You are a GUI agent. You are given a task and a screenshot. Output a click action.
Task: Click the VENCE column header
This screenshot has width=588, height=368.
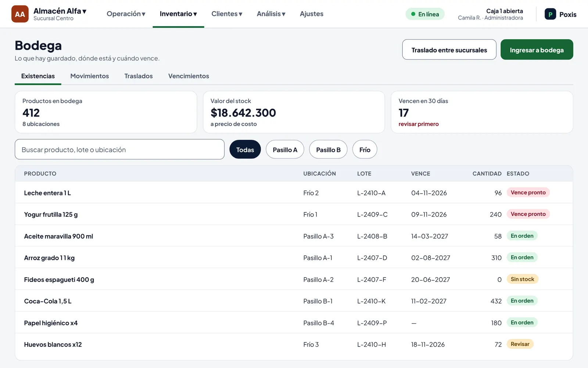click(420, 174)
